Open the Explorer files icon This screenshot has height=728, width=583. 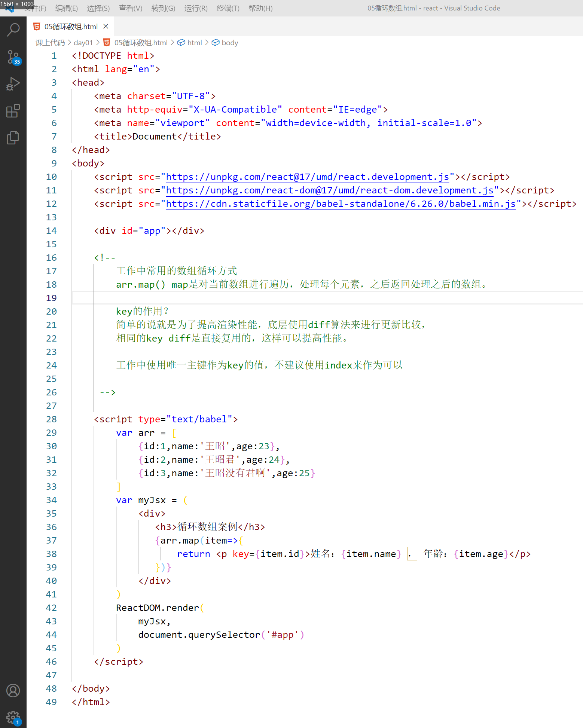(x=13, y=138)
